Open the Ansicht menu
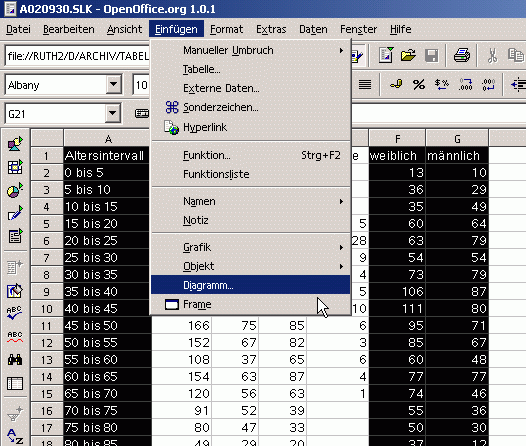The image size is (526, 446). (124, 29)
